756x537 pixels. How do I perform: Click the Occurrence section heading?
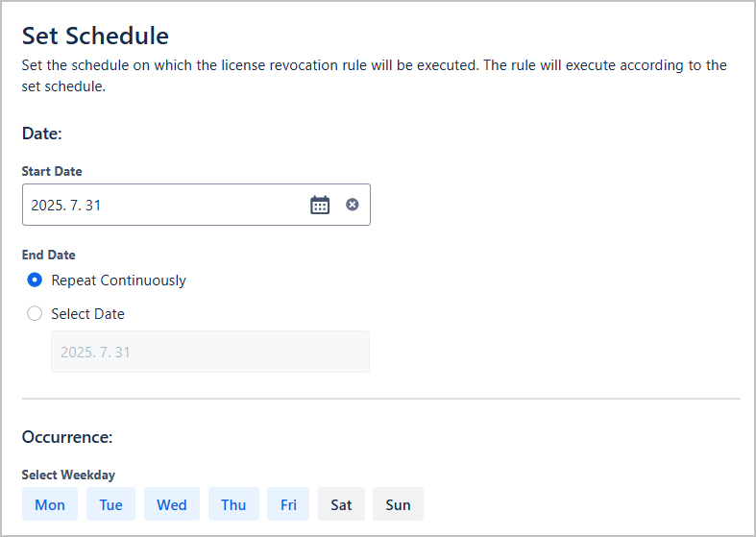coord(67,437)
